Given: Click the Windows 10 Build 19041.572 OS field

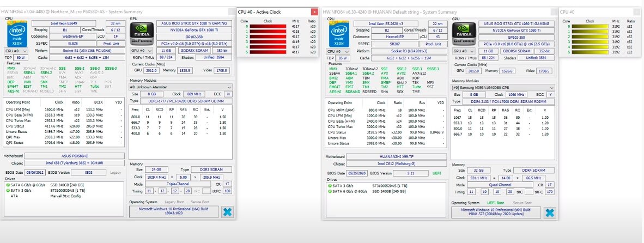Looking at the screenshot, I should coord(497,212).
